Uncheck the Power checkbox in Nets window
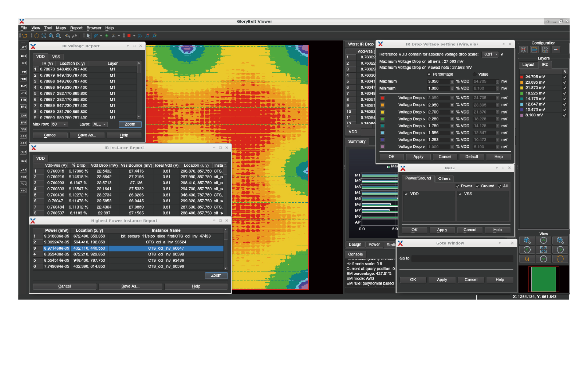This screenshot has width=588, height=391. point(458,186)
